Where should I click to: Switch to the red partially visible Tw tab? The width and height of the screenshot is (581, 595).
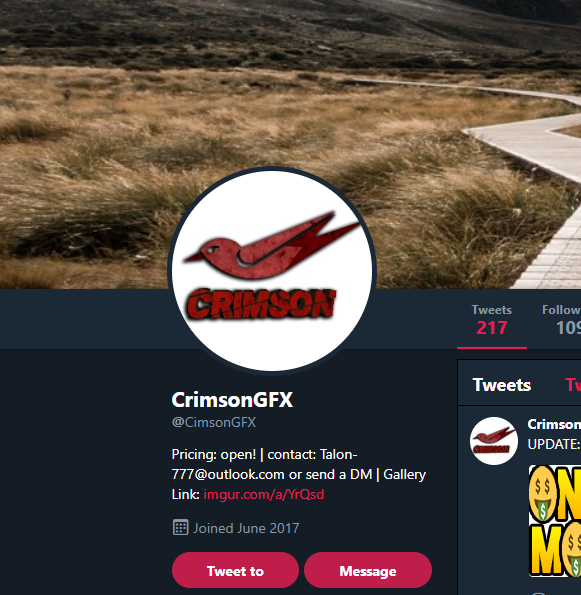tap(573, 385)
